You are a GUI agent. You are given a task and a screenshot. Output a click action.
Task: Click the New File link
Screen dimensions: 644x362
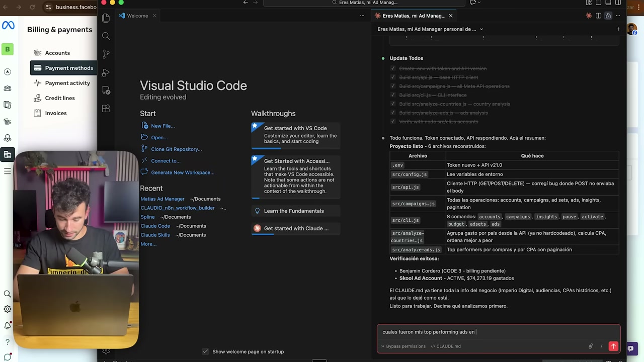coord(163,126)
